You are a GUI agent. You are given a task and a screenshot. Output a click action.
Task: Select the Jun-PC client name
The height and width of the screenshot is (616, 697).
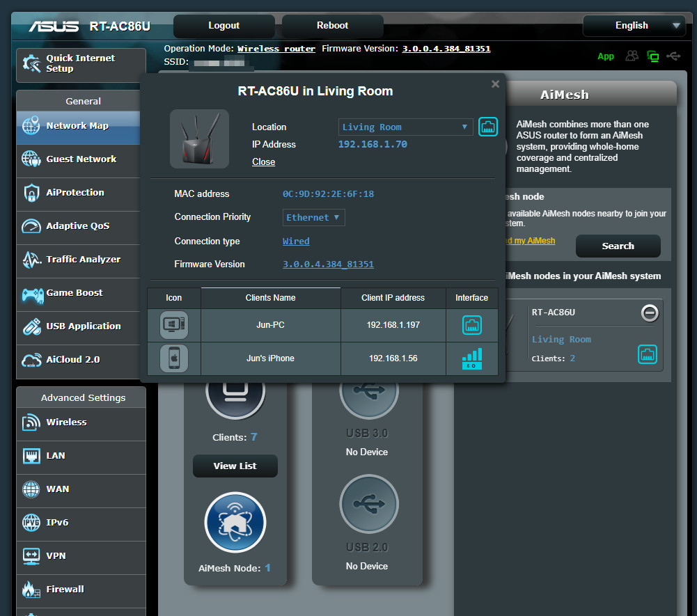270,325
